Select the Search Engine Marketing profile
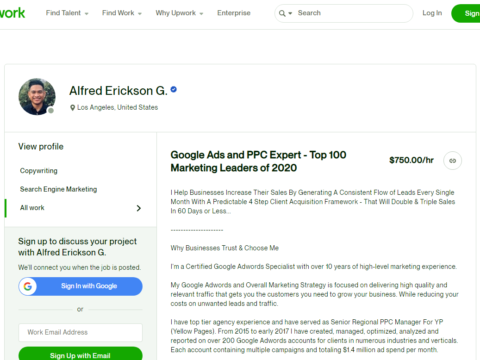Image resolution: width=480 pixels, height=360 pixels. coord(58,189)
